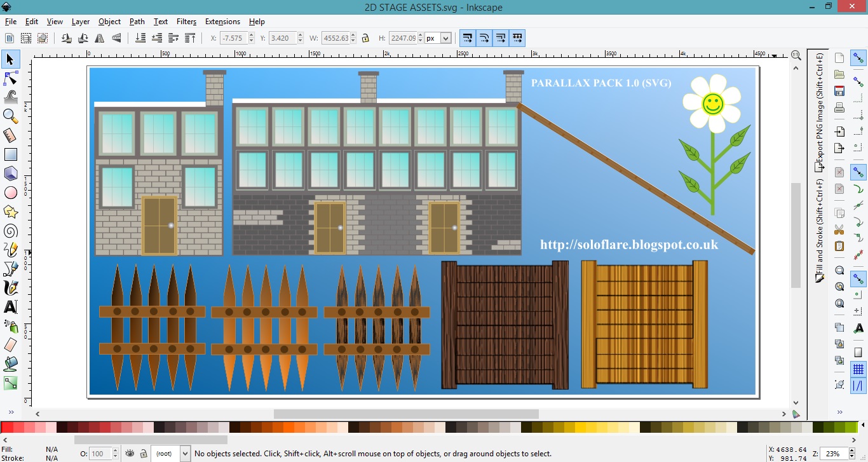
Task: Select the Ellipse circle tool
Action: pyautogui.click(x=10, y=193)
